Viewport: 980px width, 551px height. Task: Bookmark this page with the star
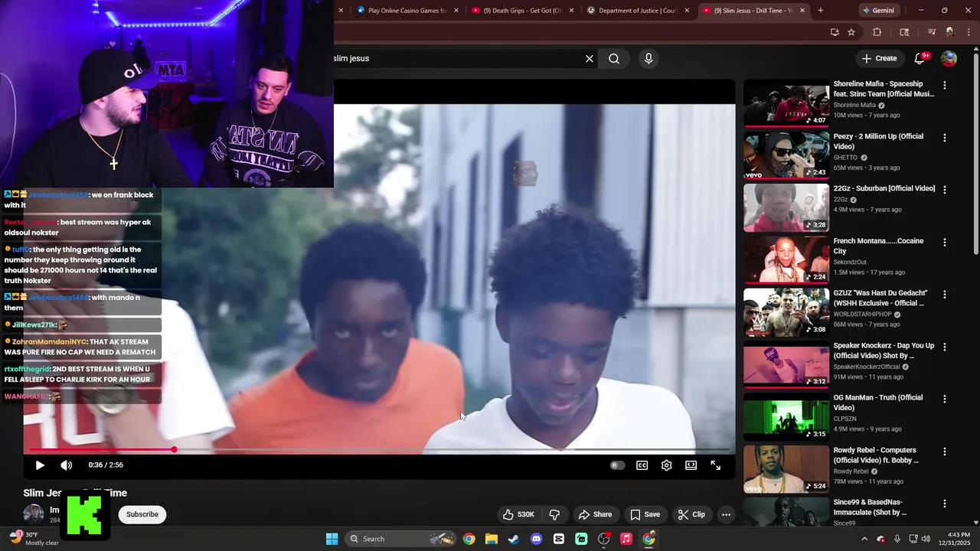851,32
